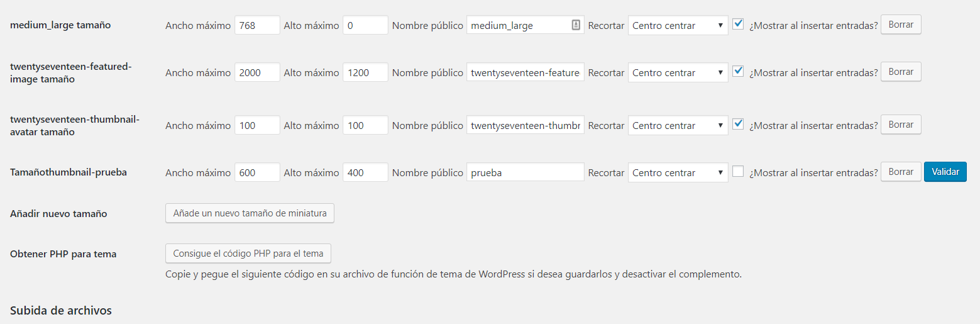Click Nombre público field containing prueba

525,173
